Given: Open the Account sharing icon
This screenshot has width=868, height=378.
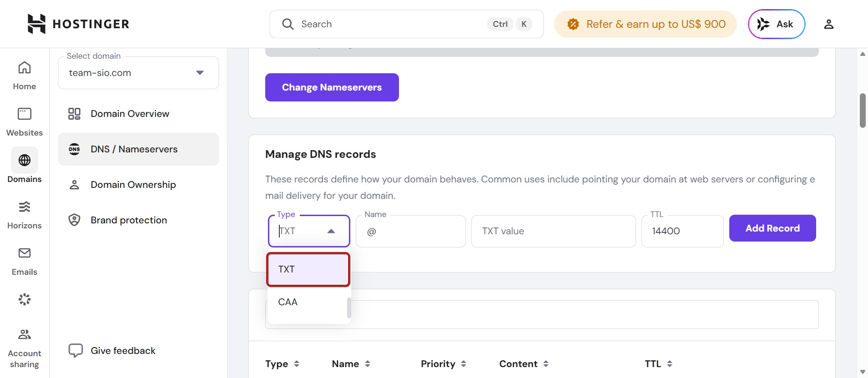Looking at the screenshot, I should (x=25, y=335).
